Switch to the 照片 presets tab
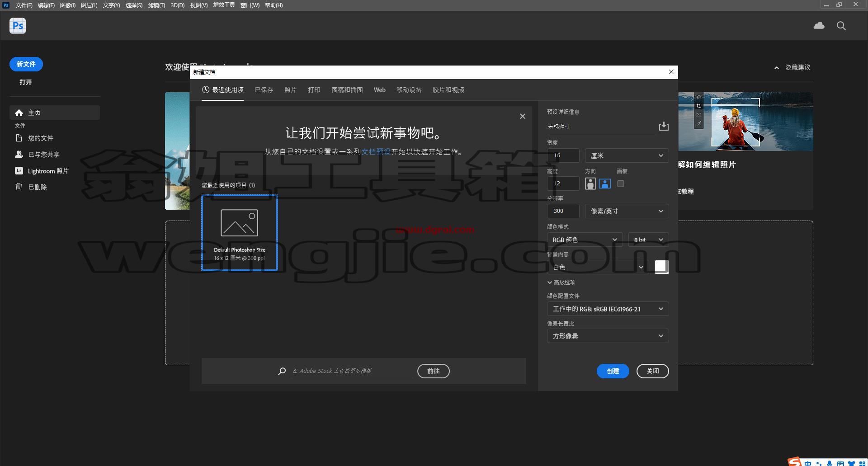The width and height of the screenshot is (868, 466). pos(290,89)
